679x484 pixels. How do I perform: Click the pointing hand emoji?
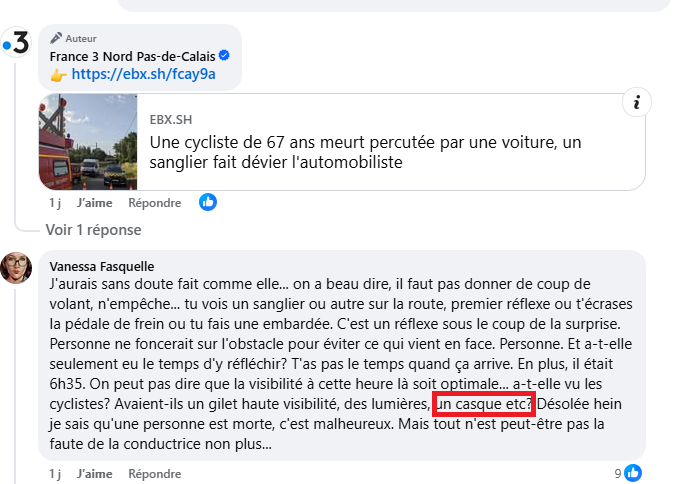coord(59,74)
